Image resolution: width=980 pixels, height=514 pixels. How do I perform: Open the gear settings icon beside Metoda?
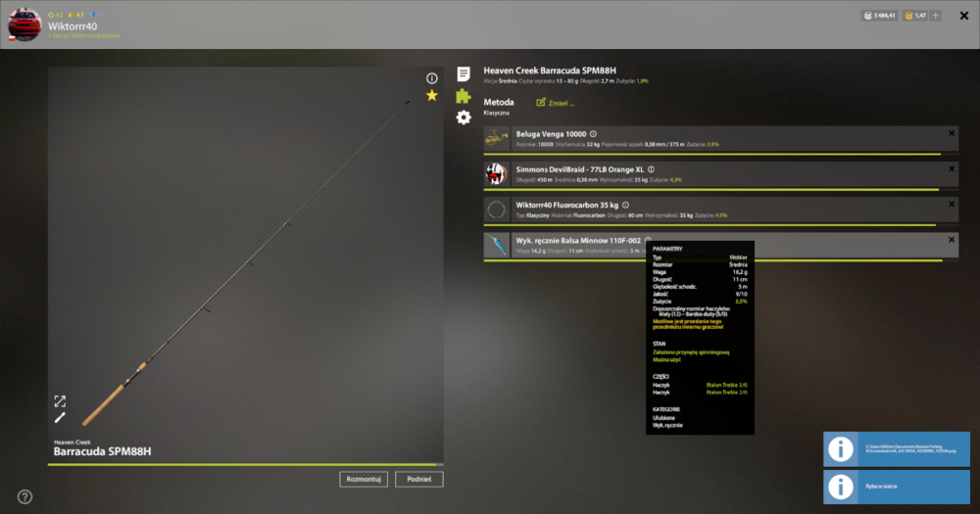(464, 117)
